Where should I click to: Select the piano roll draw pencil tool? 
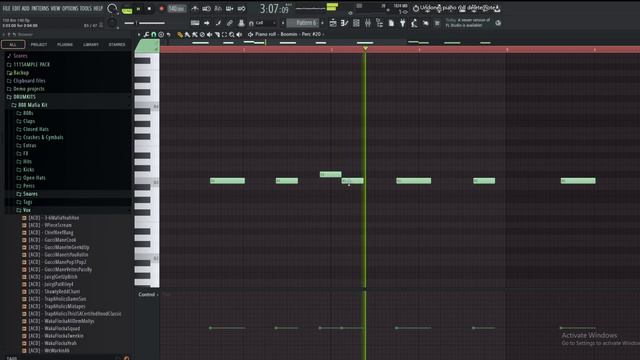click(x=180, y=35)
